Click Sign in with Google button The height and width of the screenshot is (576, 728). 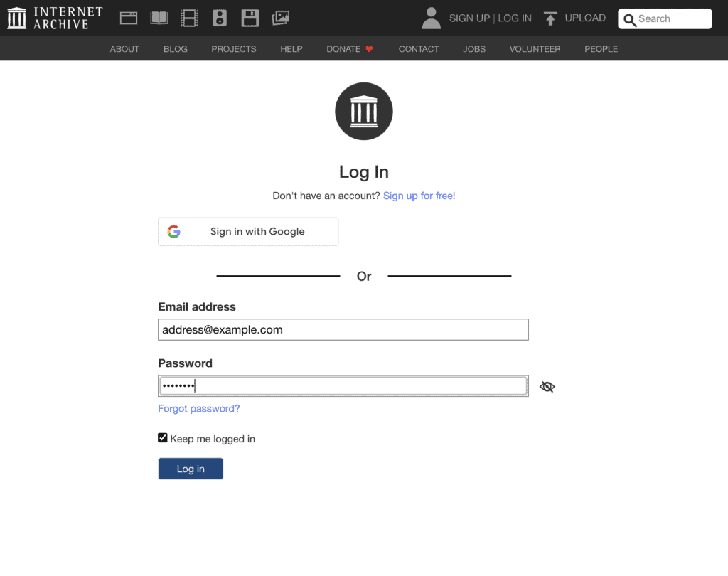248,231
